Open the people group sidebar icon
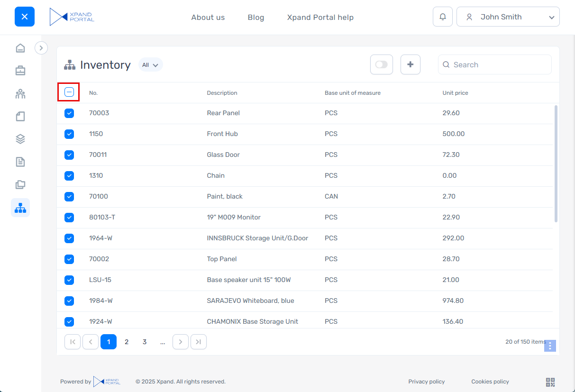Viewport: 575px width, 392px height. point(20,93)
